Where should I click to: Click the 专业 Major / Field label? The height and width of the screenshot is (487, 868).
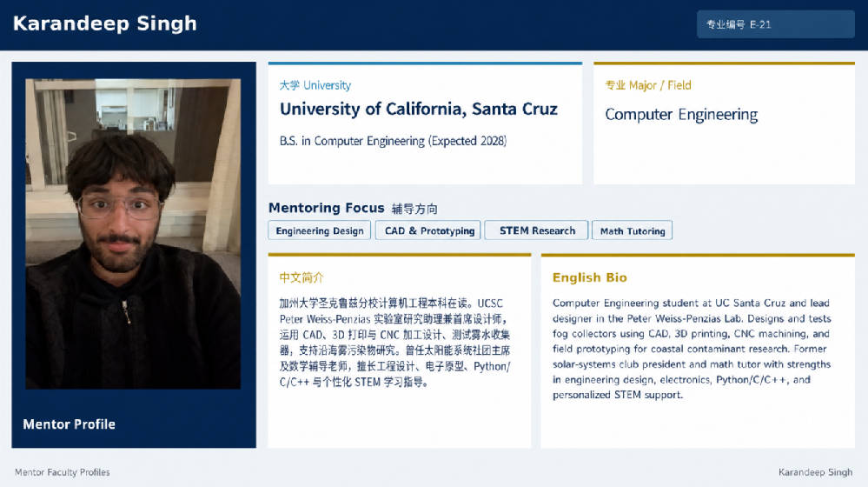pos(647,85)
